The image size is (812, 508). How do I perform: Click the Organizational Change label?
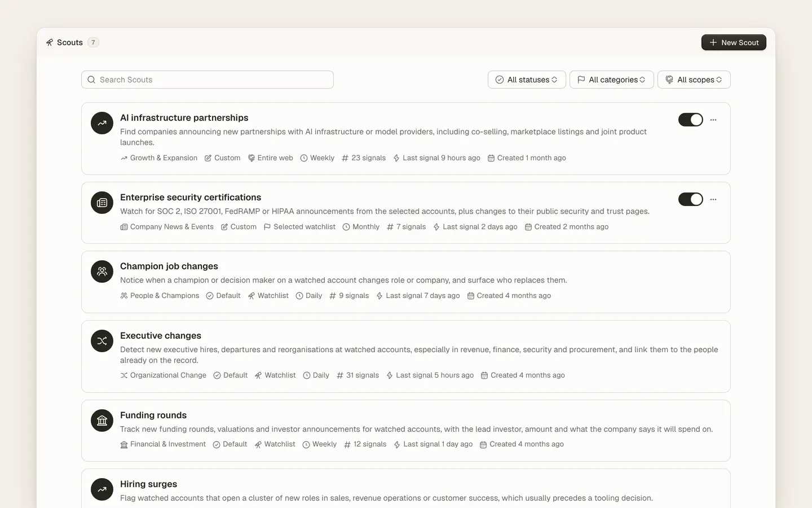(x=168, y=375)
